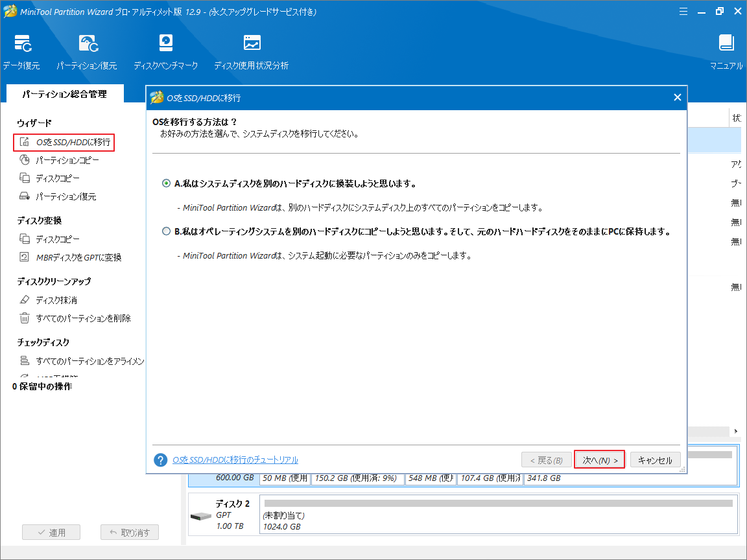This screenshot has width=747, height=560.
Task: Click the ウィザード section heading
Action: (x=34, y=123)
